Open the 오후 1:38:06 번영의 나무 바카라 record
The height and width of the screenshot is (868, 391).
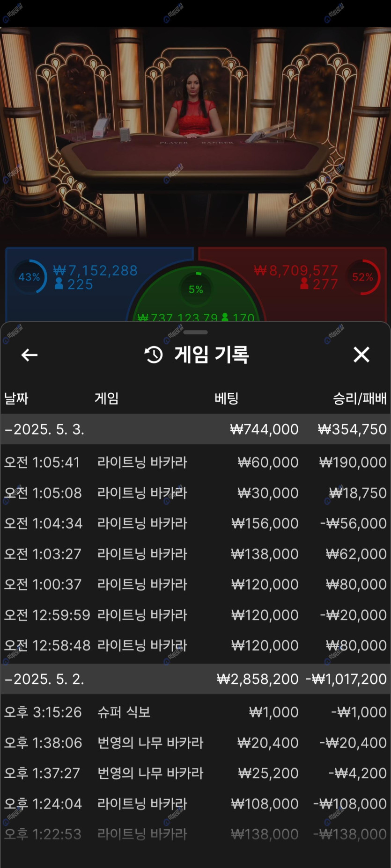(195, 743)
